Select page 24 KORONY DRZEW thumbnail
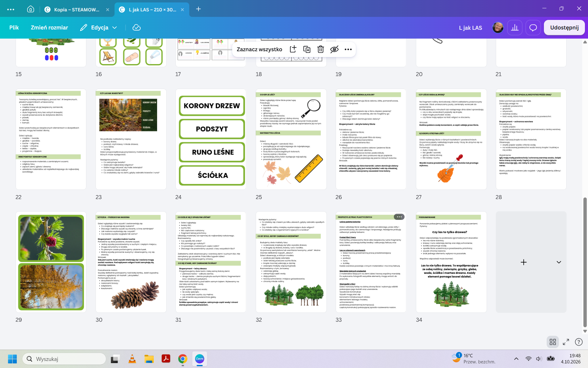Screen dimensions: 588x368 pyautogui.click(x=211, y=139)
